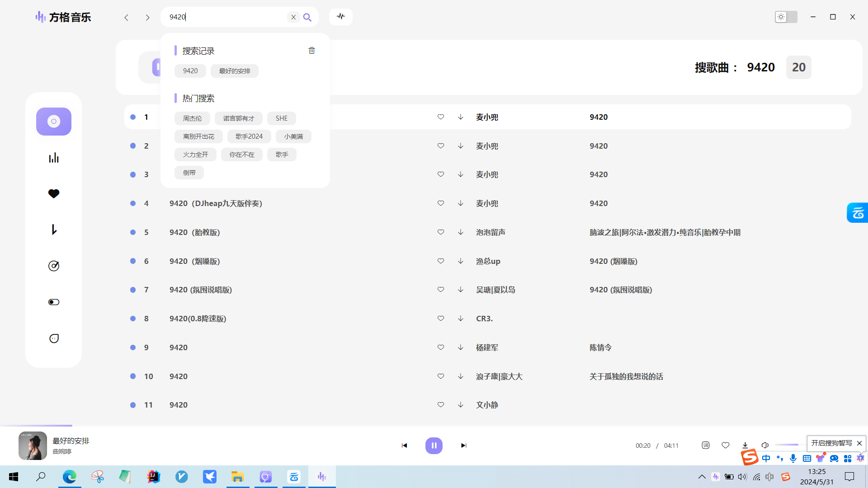Clear the search field text
Viewport: 868px width, 488px height.
(x=293, y=17)
